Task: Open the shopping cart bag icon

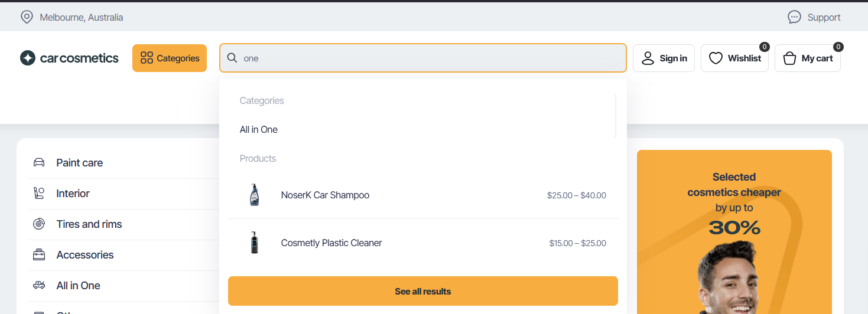Action: [789, 58]
